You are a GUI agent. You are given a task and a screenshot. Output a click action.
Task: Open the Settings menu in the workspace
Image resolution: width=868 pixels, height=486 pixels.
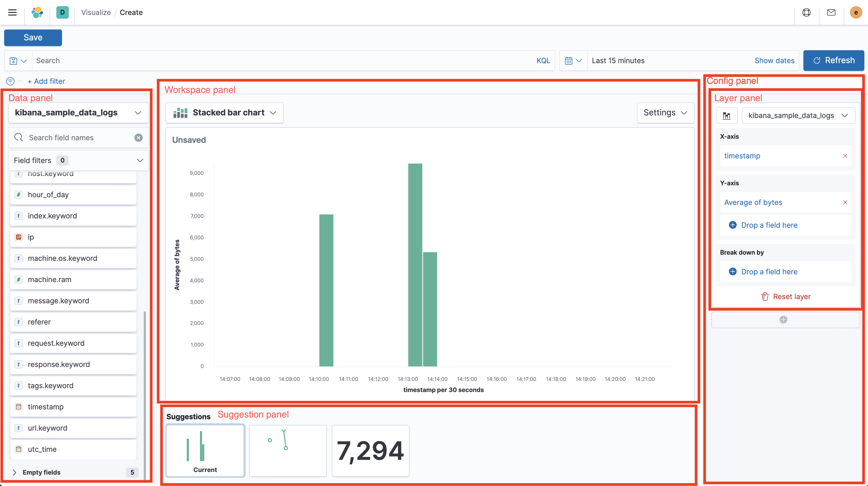point(665,113)
